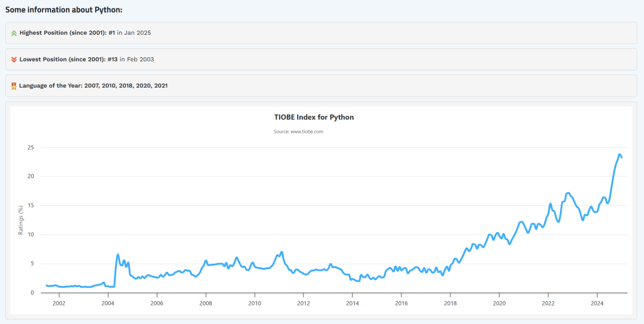Select the Lowest Position info panel
Screen dimensions: 644x324
pyautogui.click(x=321, y=59)
